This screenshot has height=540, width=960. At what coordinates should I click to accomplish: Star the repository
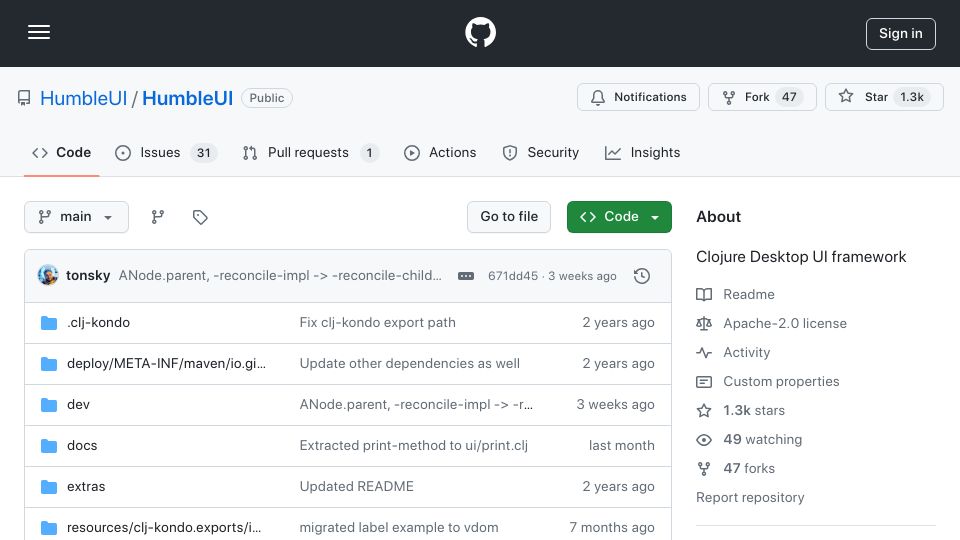[x=884, y=97]
